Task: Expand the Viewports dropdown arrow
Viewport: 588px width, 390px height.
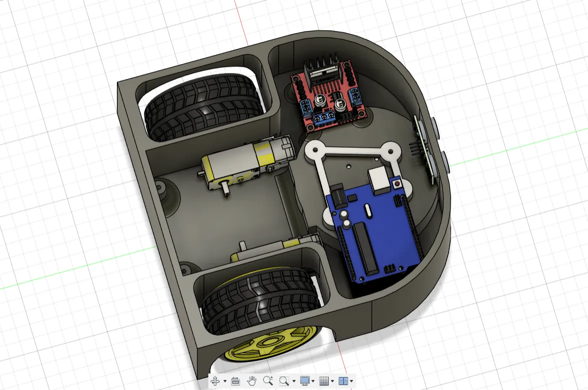Action: tap(351, 381)
